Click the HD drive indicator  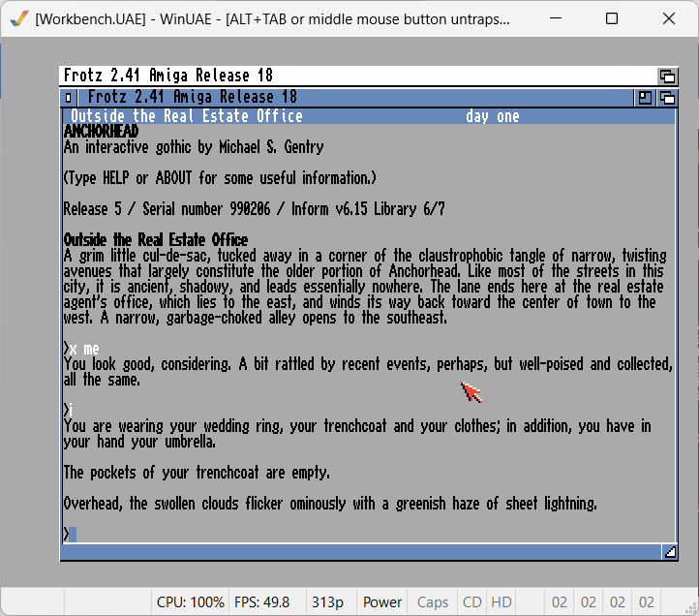[501, 602]
